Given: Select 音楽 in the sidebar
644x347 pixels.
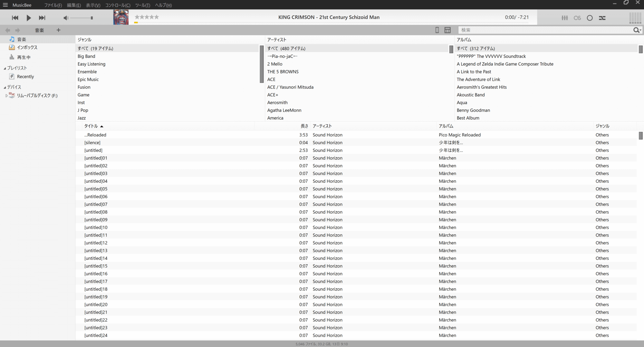Looking at the screenshot, I should pyautogui.click(x=37, y=39).
